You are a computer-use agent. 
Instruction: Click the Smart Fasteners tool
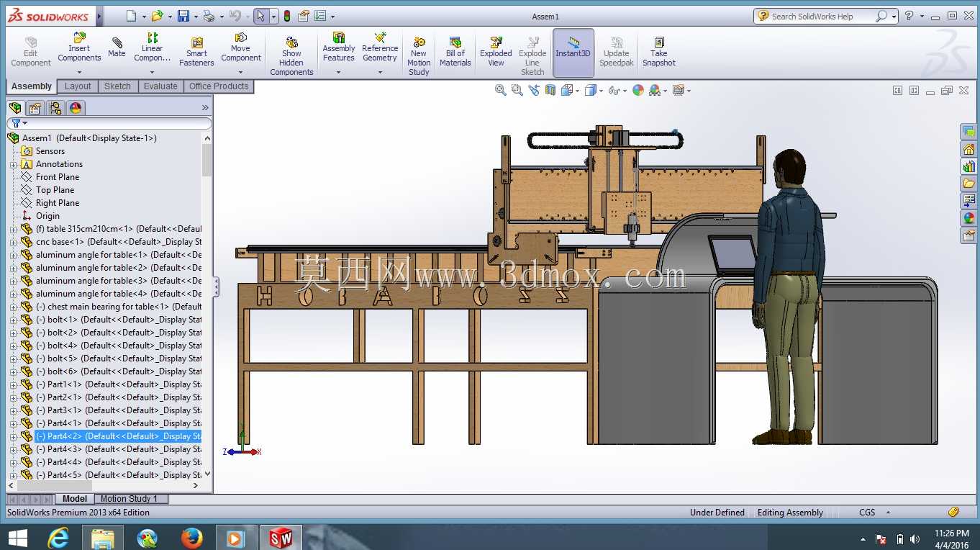click(196, 51)
